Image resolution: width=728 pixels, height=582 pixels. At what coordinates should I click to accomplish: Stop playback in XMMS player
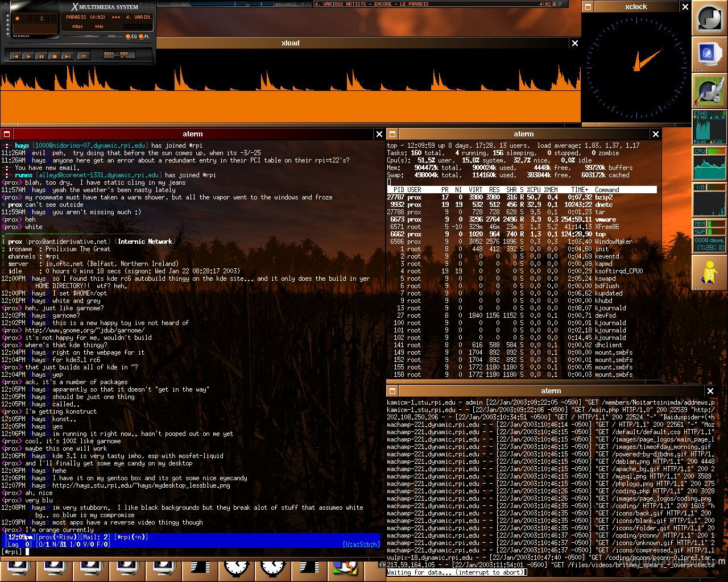coord(55,56)
